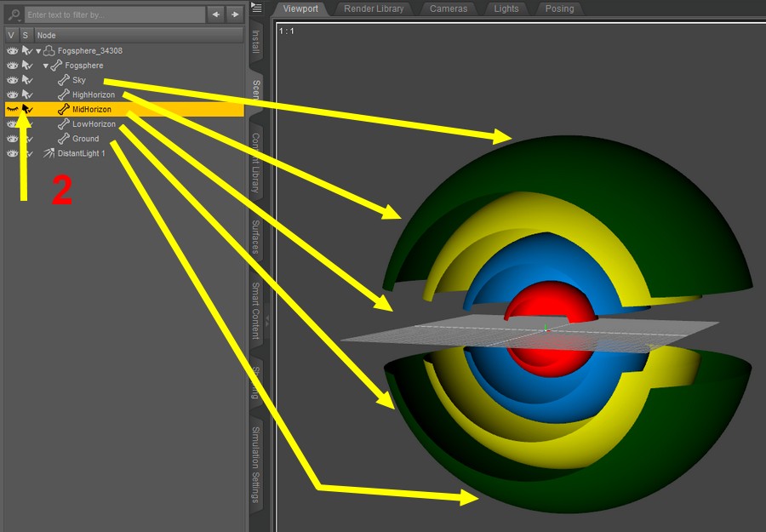Screen dimensions: 766x532
Task: Switch to the Viewport tab
Action: (300, 9)
